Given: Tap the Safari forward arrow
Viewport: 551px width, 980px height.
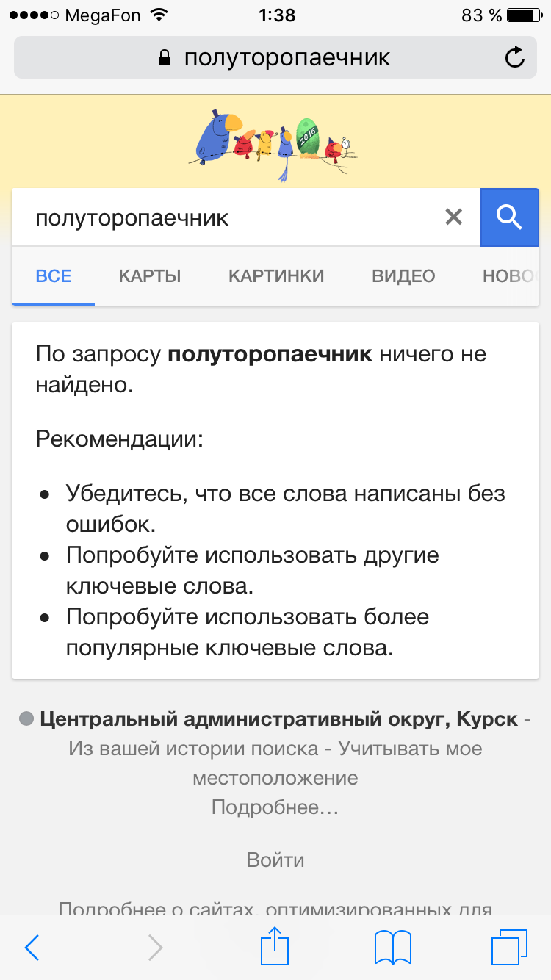Looking at the screenshot, I should (x=155, y=948).
